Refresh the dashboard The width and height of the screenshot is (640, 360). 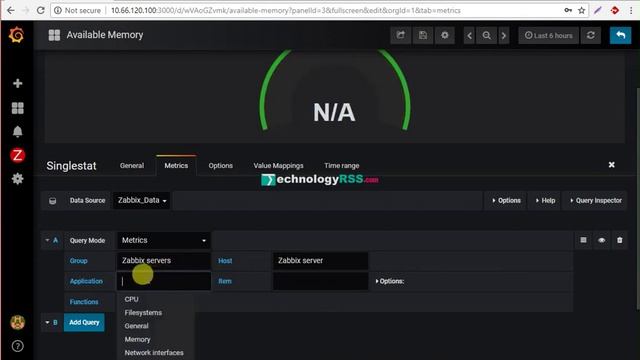(591, 36)
